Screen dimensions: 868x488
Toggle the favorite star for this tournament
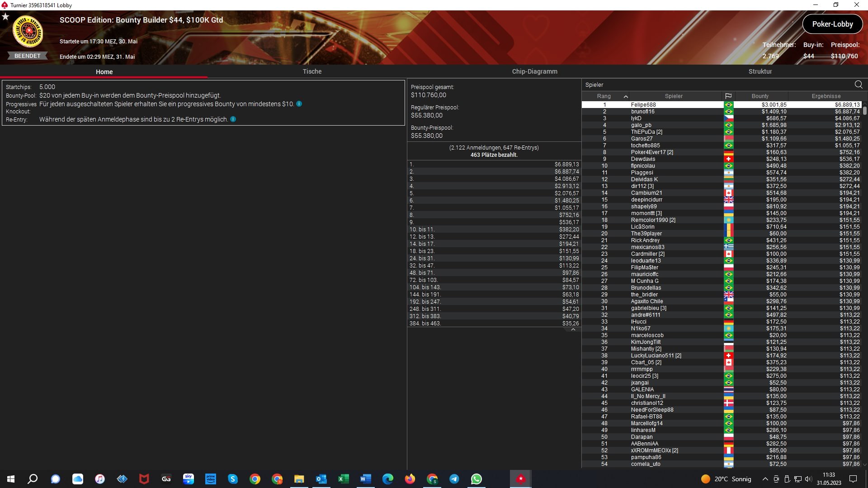5,17
